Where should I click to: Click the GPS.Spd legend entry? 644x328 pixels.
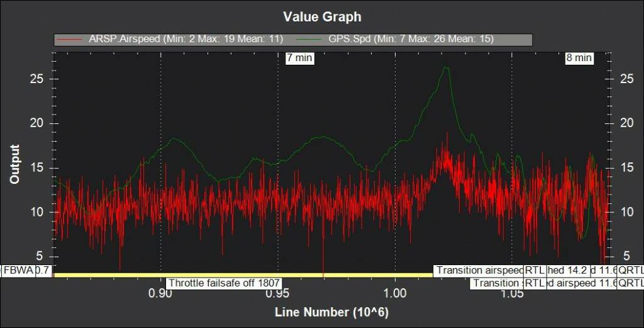point(411,39)
